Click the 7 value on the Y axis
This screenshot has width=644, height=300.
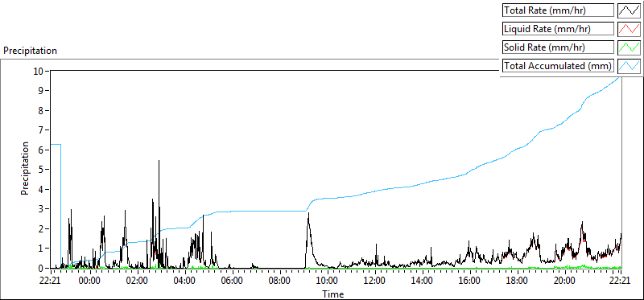coord(42,130)
